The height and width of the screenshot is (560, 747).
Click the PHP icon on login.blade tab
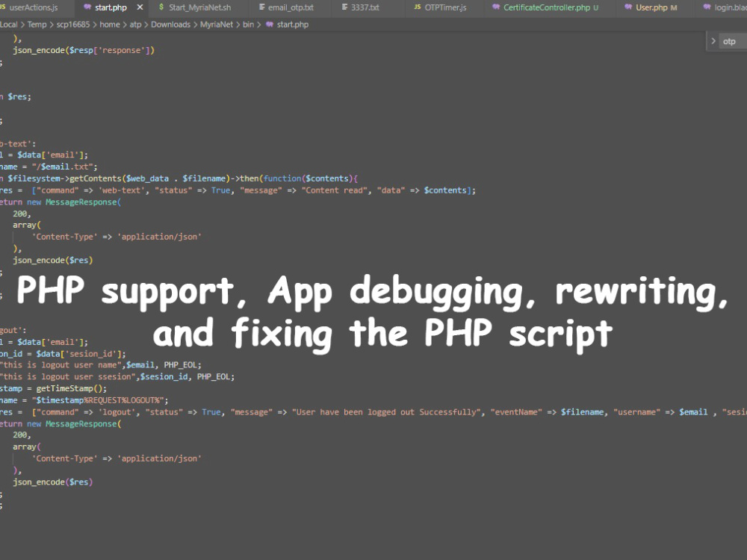click(x=707, y=7)
